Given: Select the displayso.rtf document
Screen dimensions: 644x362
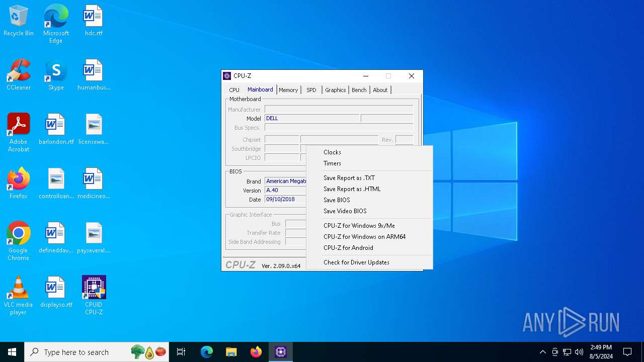Looking at the screenshot, I should [56, 292].
